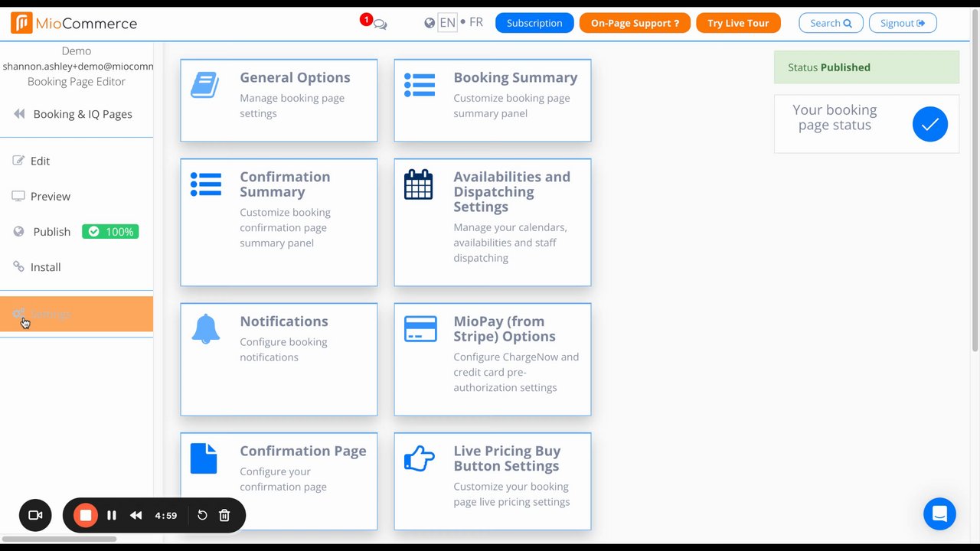Click the Preview monitor icon in sidebar
Viewport: 980px width, 551px height.
point(18,196)
